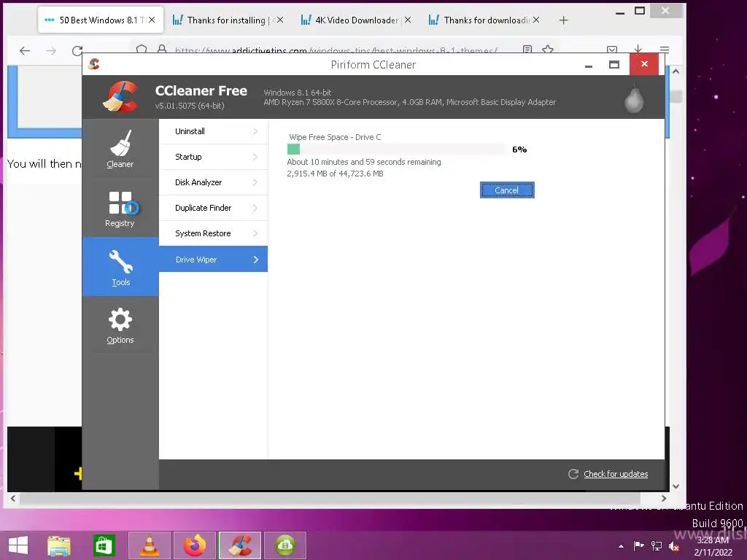Click CCleaner taskbar button
Viewport: 747px width, 560px height.
tap(240, 545)
